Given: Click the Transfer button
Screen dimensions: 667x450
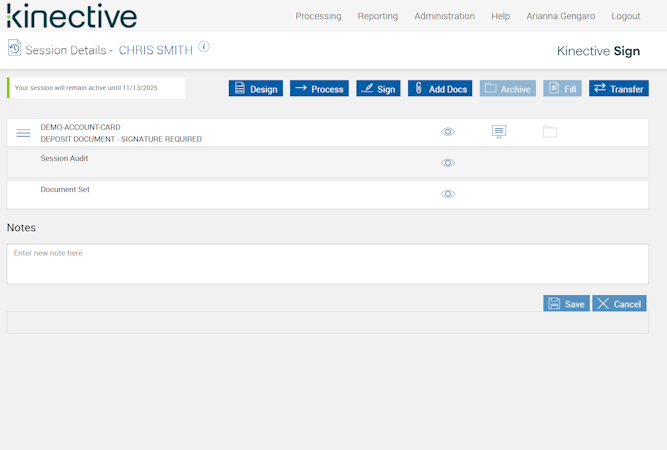Looking at the screenshot, I should point(619,88).
